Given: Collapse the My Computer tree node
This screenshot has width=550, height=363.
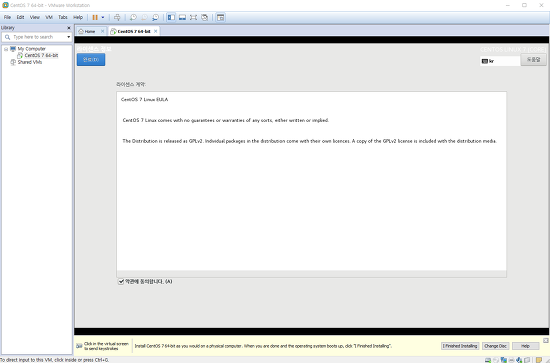Looking at the screenshot, I should click(6, 49).
